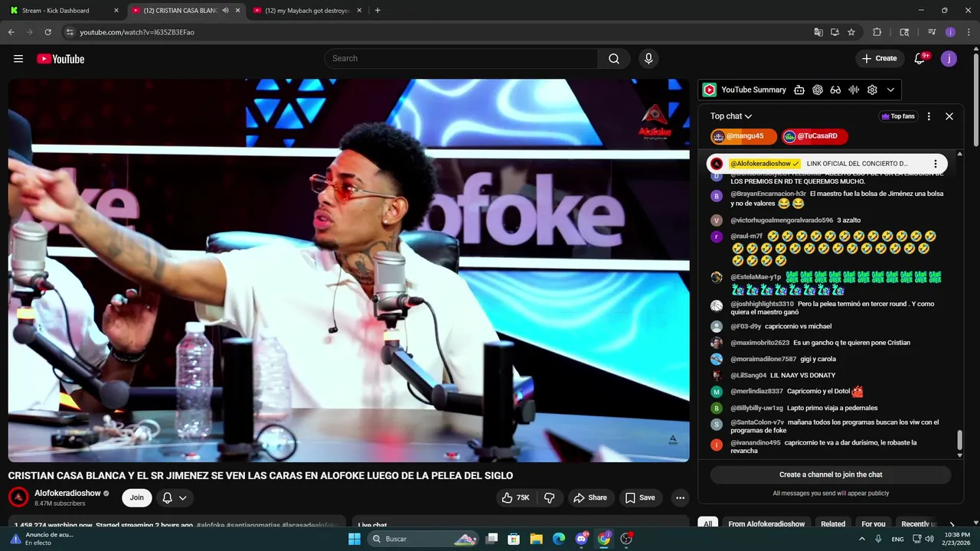This screenshot has width=980, height=551.
Task: Join the Alofokeradioshow channel membership
Action: (136, 497)
